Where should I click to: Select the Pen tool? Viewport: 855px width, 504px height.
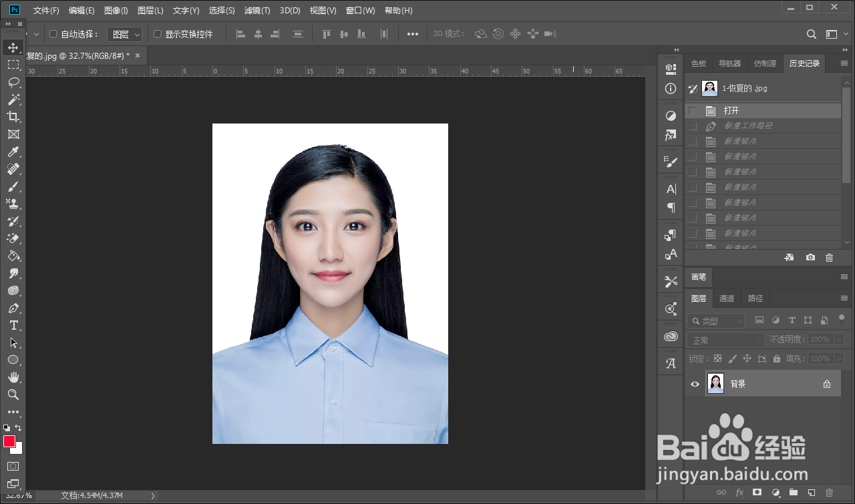[13, 308]
